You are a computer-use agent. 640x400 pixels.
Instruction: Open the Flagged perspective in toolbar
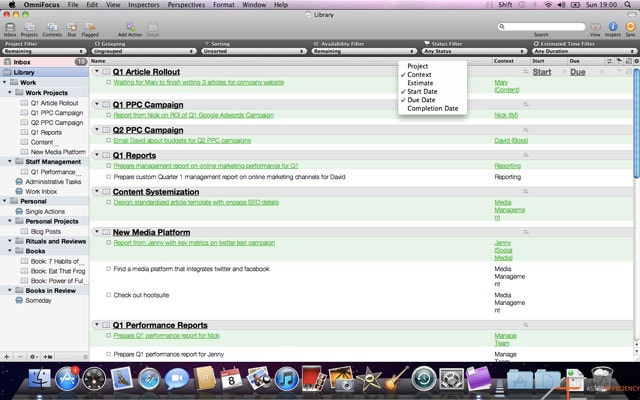tap(90, 28)
